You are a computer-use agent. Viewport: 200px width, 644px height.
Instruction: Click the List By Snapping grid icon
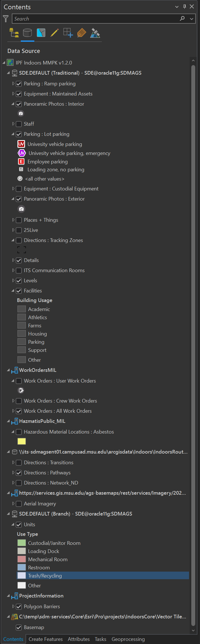click(68, 32)
